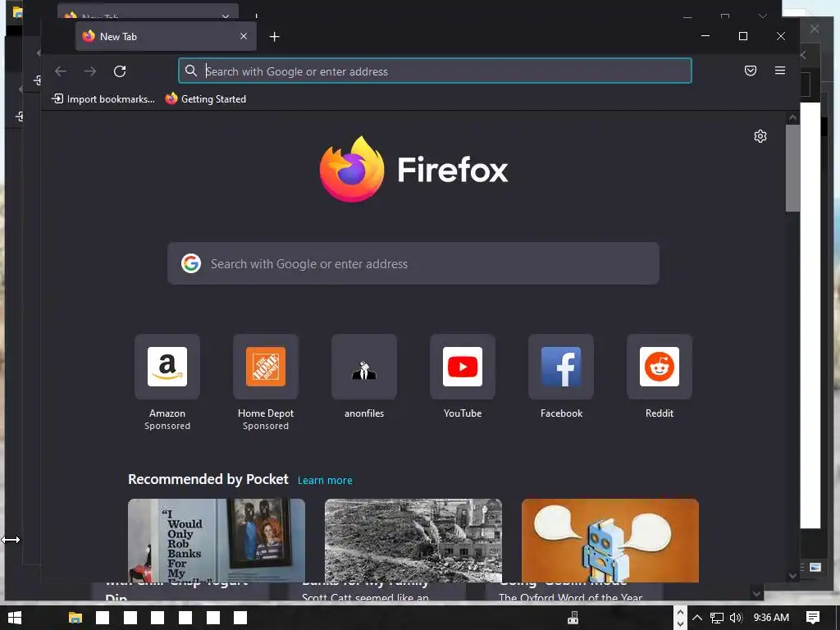Click the vertical scrollbar thumb
840x630 pixels.
[x=793, y=168]
